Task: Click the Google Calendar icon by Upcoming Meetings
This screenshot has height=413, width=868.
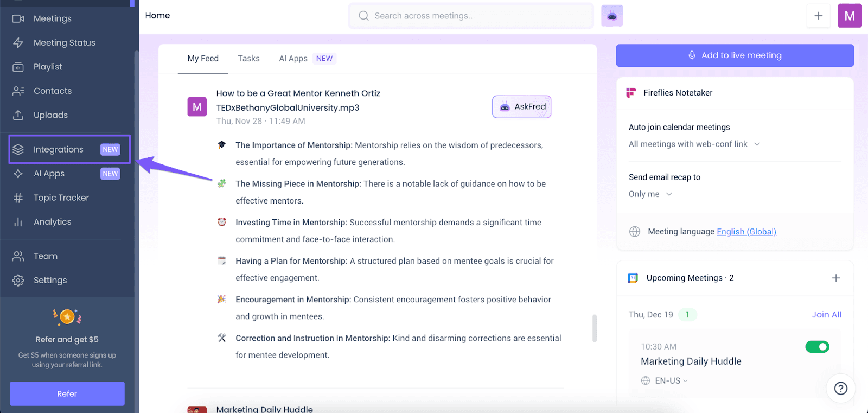Action: [x=633, y=278]
